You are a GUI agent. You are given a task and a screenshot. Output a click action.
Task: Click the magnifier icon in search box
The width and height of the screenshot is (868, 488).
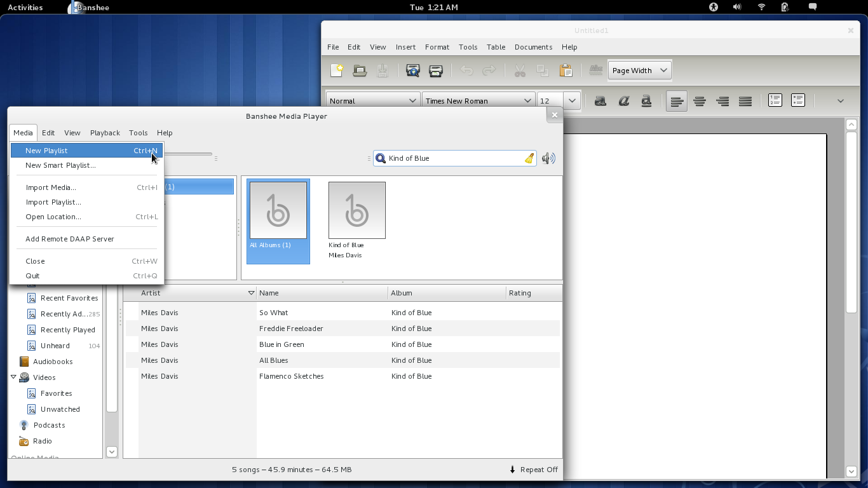click(x=381, y=158)
